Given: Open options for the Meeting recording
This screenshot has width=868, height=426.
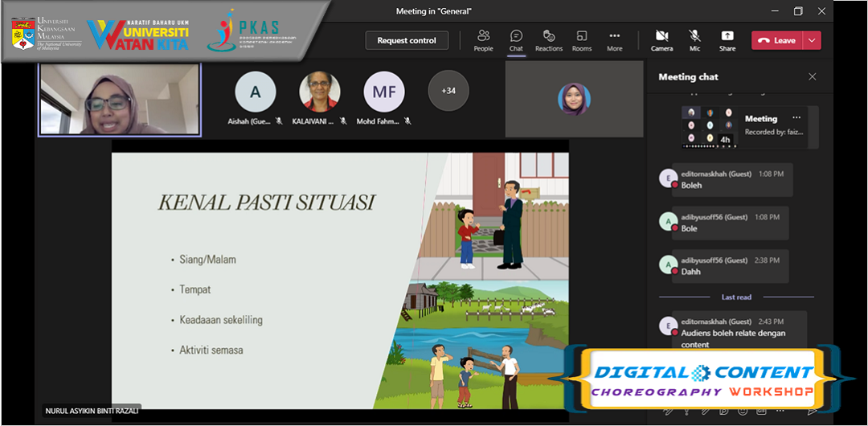Looking at the screenshot, I should pos(796,118).
